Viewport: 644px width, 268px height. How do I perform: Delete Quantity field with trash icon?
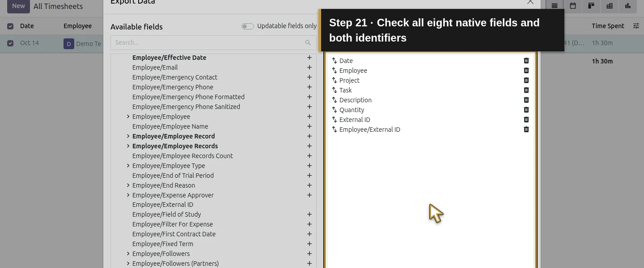point(526,110)
